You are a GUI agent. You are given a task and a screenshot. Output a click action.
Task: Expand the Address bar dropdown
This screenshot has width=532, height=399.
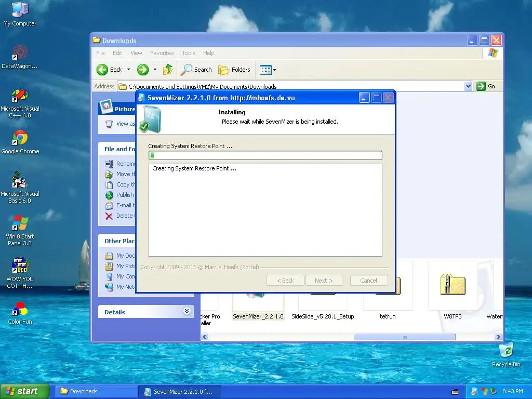point(468,86)
